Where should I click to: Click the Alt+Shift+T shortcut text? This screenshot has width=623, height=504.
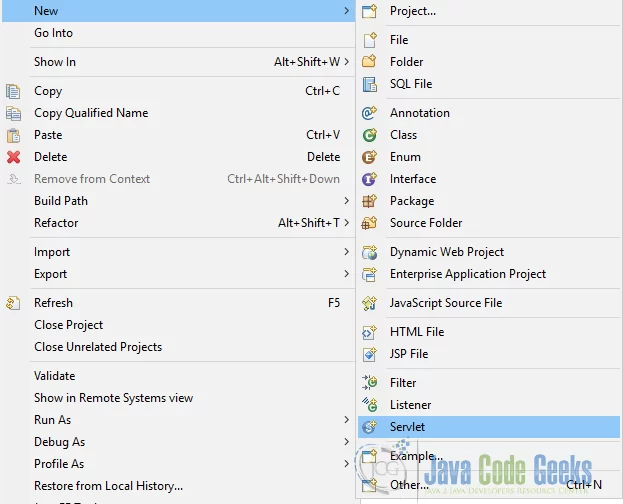(309, 223)
